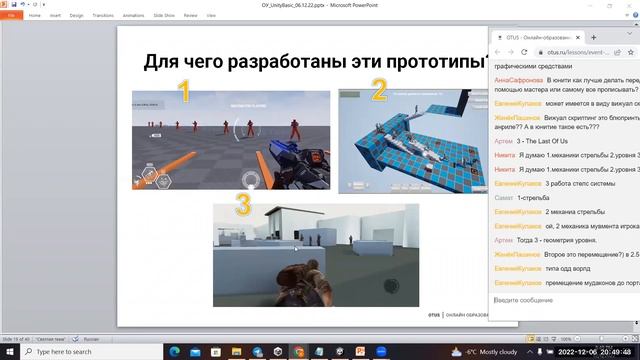Select the OTUS browser tab
This screenshot has height=360, width=640.
pyautogui.click(x=538, y=38)
